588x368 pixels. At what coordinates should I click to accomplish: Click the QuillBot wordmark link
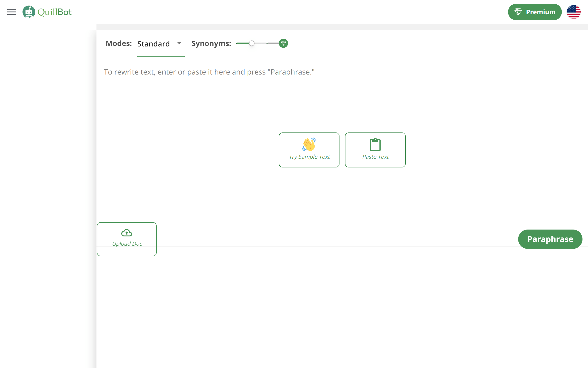point(54,12)
